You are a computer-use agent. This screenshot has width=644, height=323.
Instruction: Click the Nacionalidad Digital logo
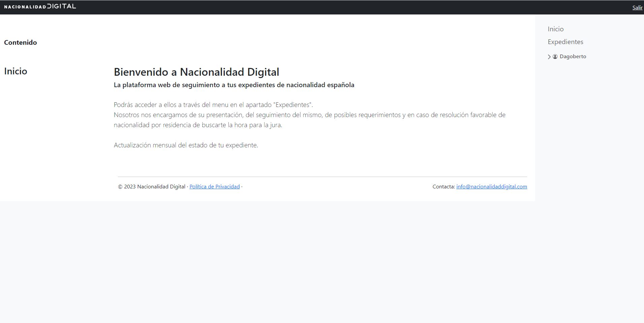pyautogui.click(x=40, y=6)
